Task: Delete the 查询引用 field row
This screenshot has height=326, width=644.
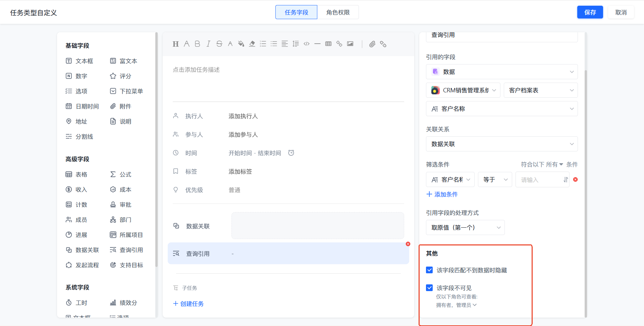Action: point(408,244)
